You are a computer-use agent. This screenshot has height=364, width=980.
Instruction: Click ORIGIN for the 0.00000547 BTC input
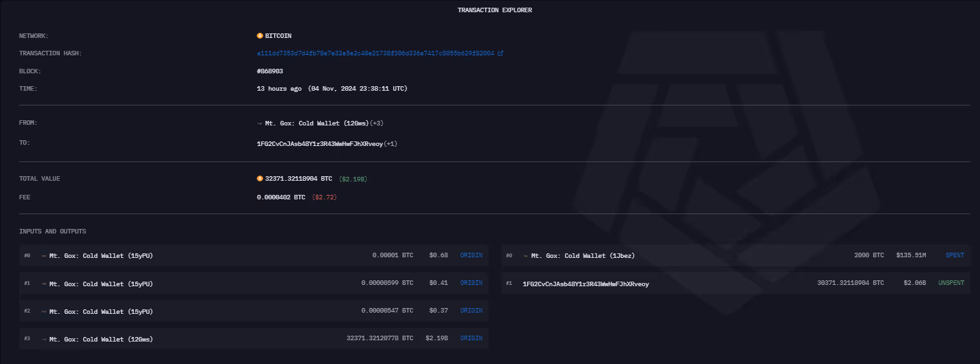coord(471,311)
